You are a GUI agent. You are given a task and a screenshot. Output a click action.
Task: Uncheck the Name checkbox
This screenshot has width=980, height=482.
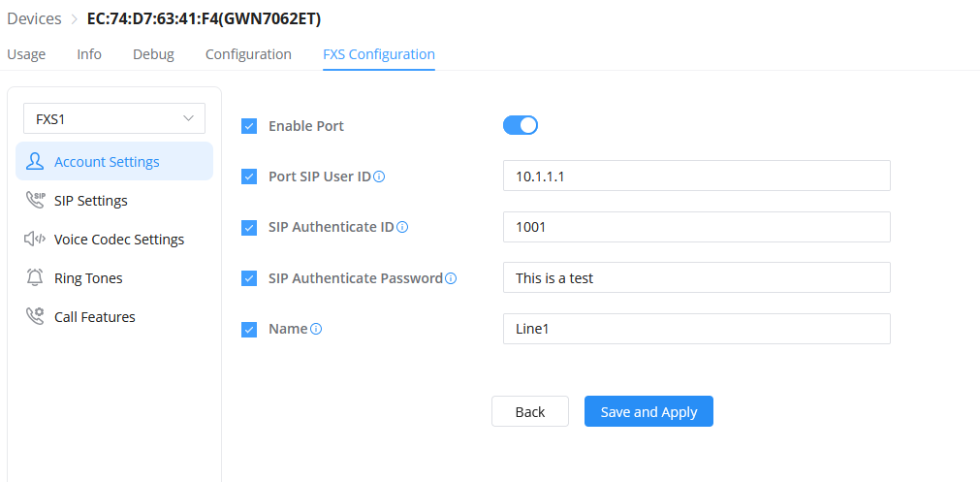249,330
